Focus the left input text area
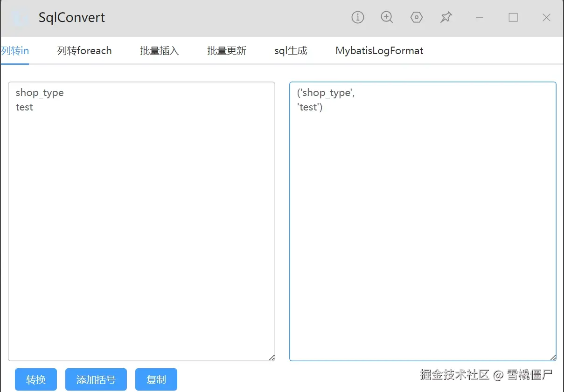Screen dimensions: 564x392 (141, 221)
